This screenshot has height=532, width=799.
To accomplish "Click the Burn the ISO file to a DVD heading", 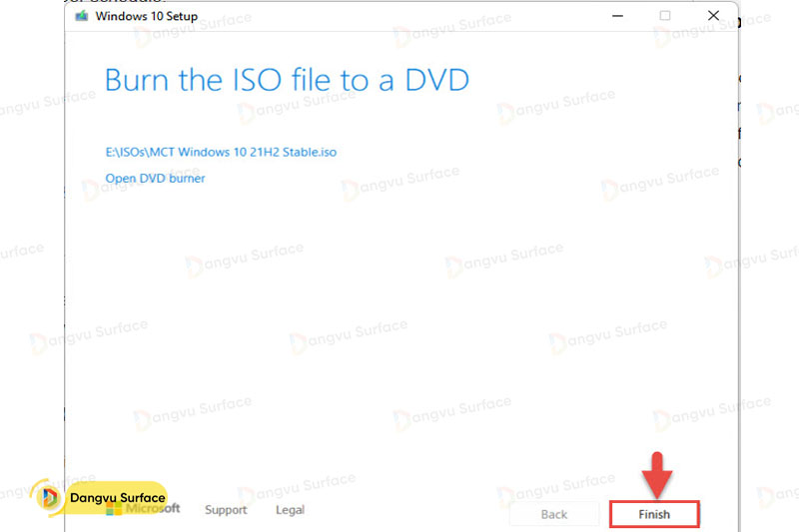I will 287,80.
